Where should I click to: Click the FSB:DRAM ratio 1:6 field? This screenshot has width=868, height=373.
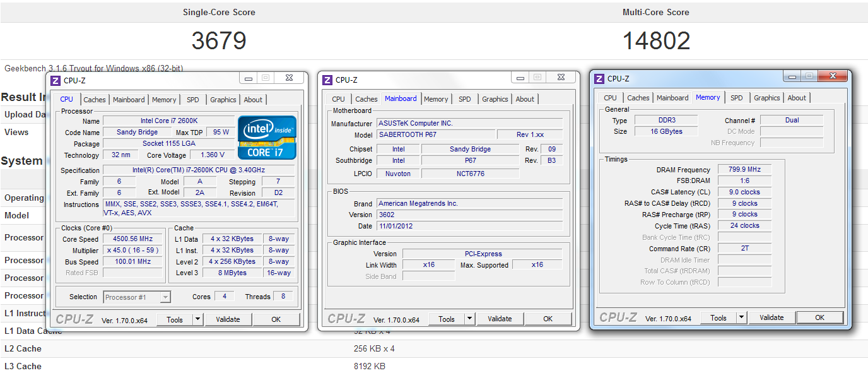(744, 181)
